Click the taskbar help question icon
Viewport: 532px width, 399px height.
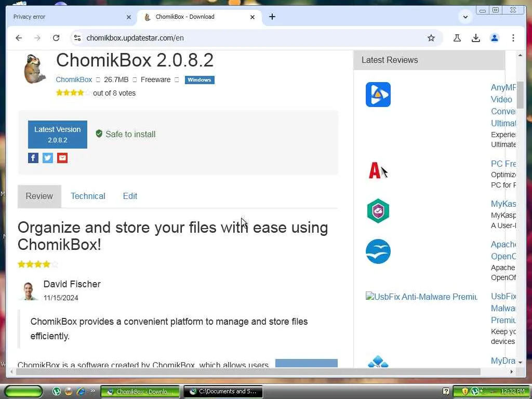446,392
